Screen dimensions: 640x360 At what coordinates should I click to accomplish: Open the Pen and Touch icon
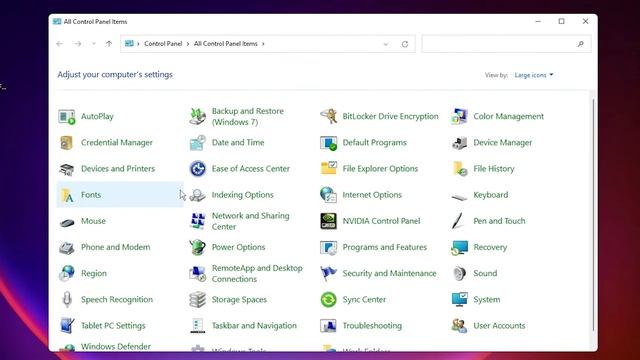(458, 221)
